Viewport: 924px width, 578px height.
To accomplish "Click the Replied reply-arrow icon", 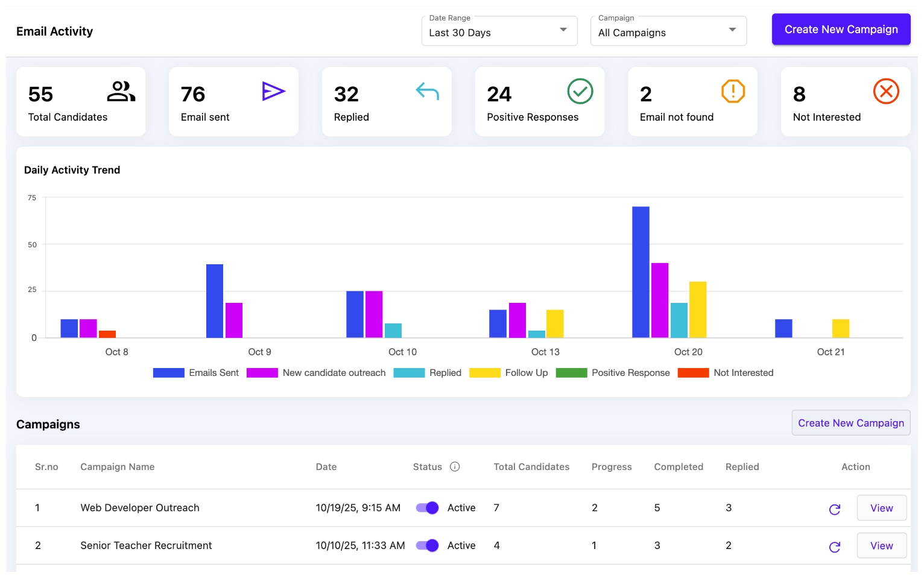I will (x=427, y=91).
